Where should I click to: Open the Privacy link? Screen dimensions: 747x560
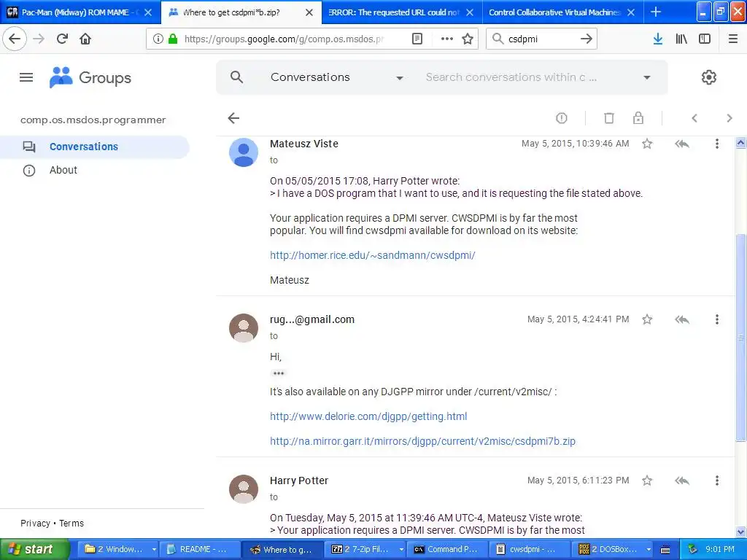tap(35, 524)
